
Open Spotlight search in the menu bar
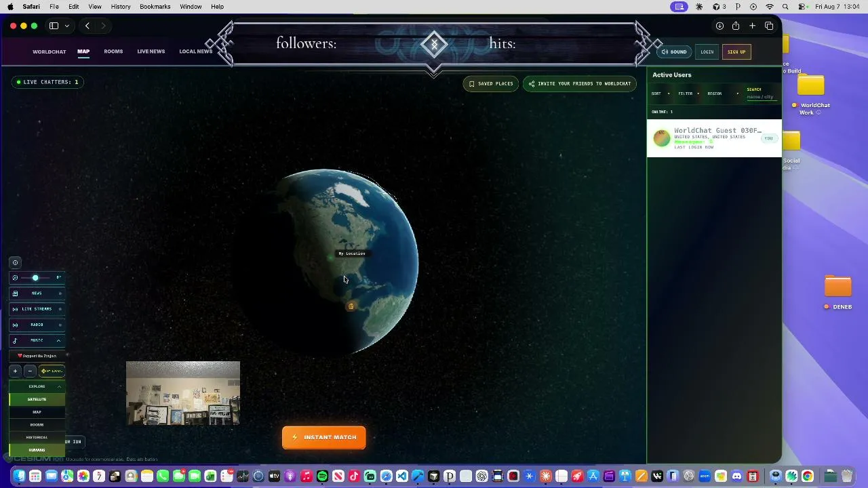(x=785, y=7)
